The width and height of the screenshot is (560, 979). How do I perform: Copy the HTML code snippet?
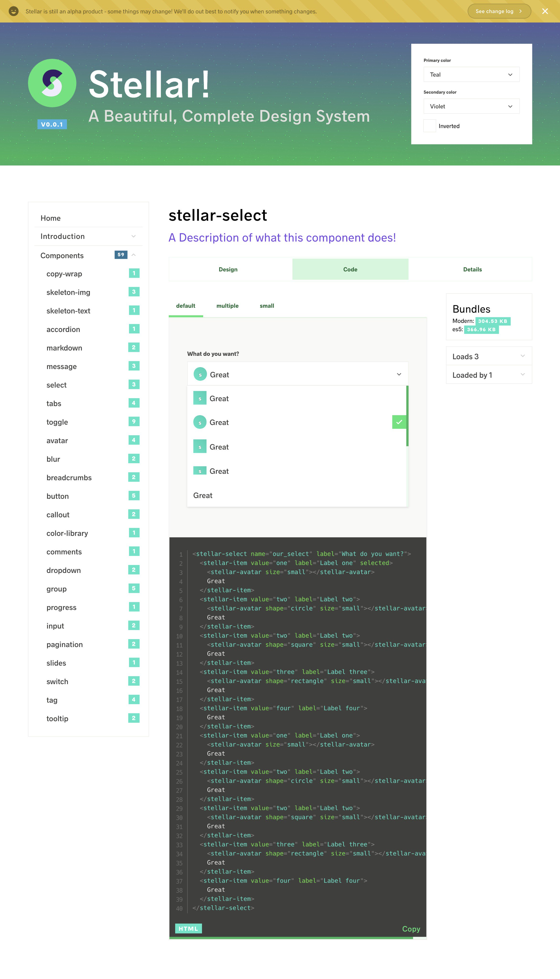tap(411, 929)
